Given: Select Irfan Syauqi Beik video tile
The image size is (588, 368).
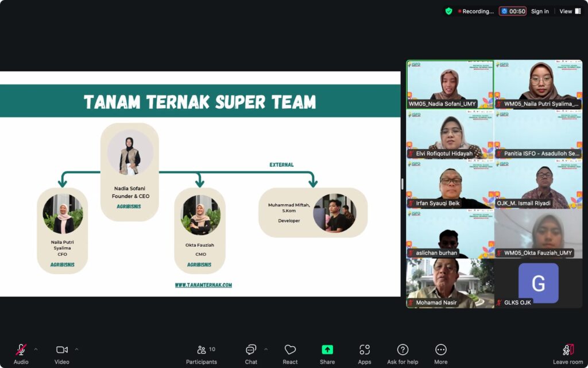Looking at the screenshot, I should 450,184.
